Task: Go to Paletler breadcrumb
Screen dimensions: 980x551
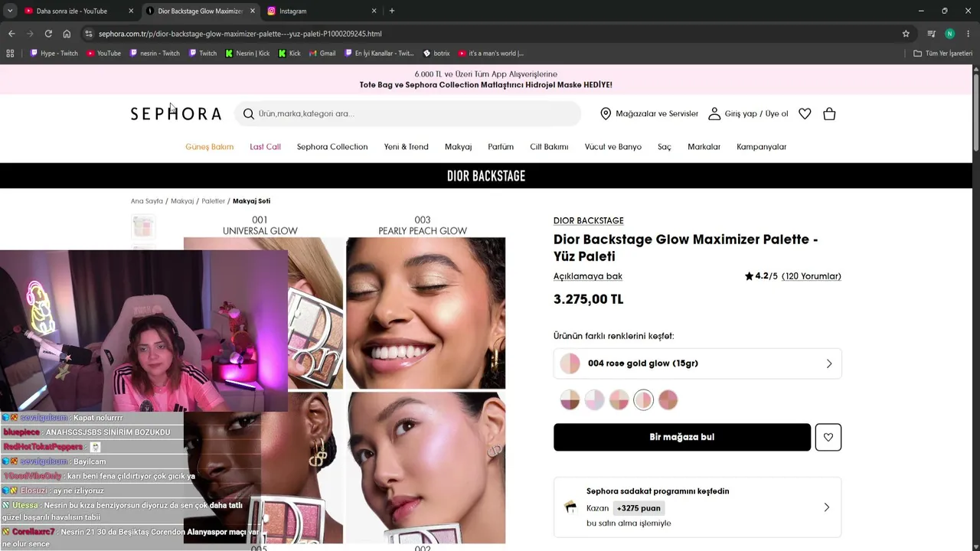Action: point(214,201)
